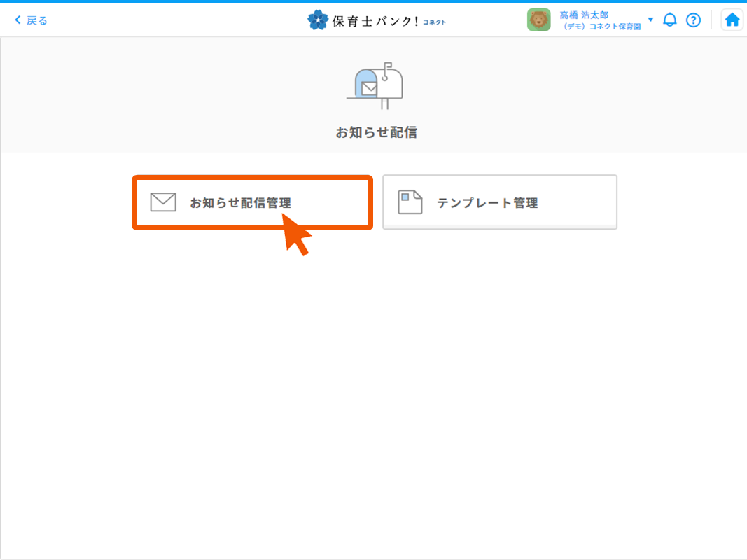747x560 pixels.
Task: Expand the user account dropdown arrow
Action: click(650, 20)
